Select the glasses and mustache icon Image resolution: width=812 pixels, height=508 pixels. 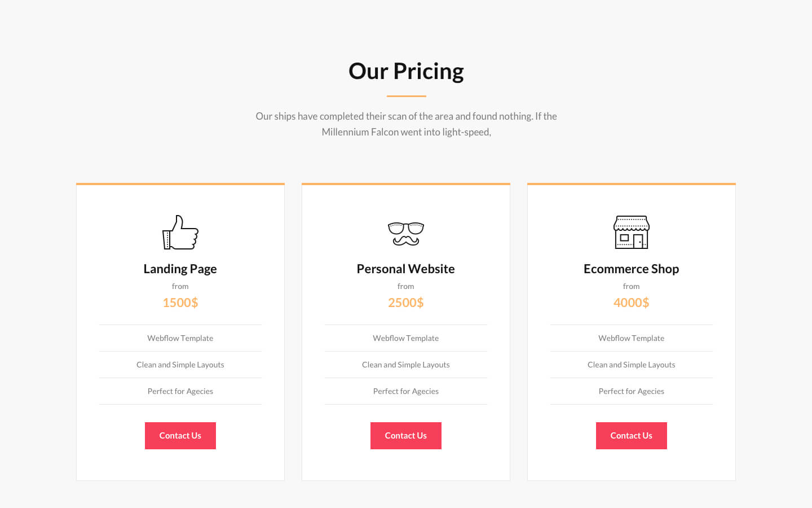click(406, 231)
